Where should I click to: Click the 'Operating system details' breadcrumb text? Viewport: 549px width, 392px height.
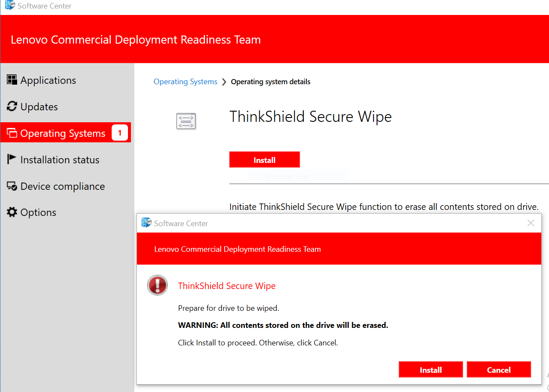pyautogui.click(x=271, y=82)
